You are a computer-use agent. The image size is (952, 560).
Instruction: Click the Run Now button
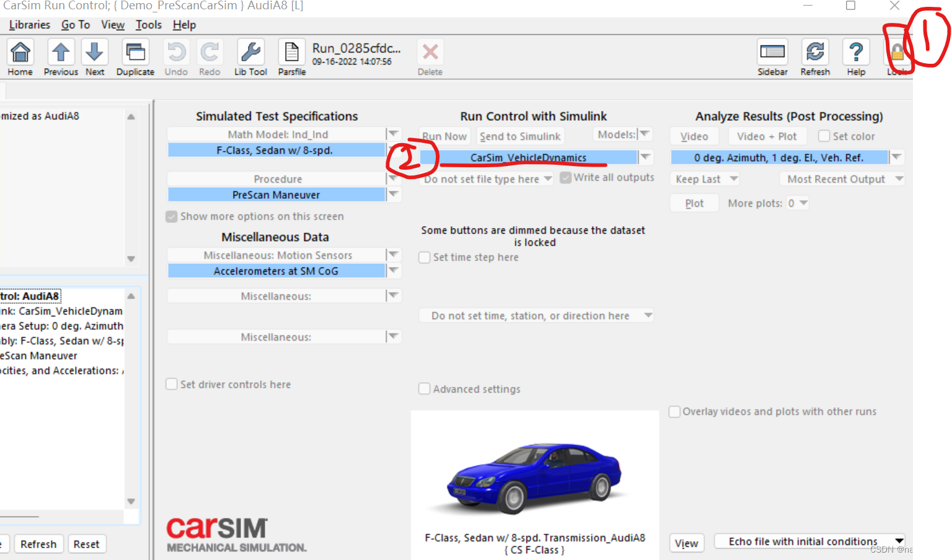coord(444,136)
